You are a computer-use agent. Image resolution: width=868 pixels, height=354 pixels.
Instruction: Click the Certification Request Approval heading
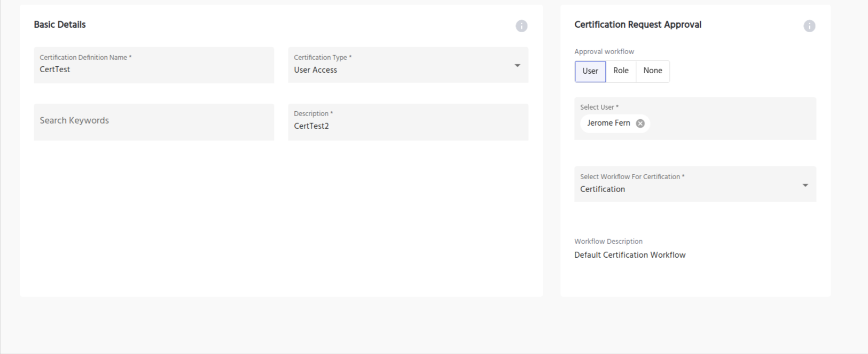point(638,25)
